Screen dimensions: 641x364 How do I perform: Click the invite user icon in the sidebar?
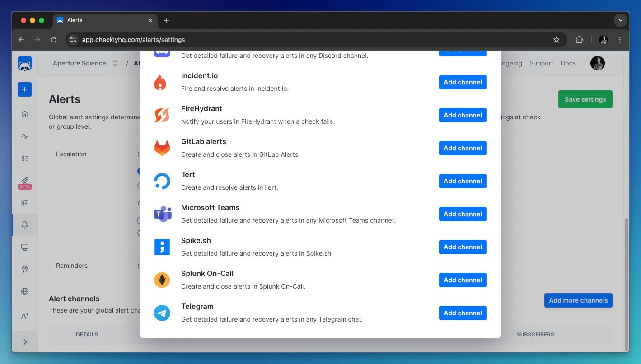(24, 317)
